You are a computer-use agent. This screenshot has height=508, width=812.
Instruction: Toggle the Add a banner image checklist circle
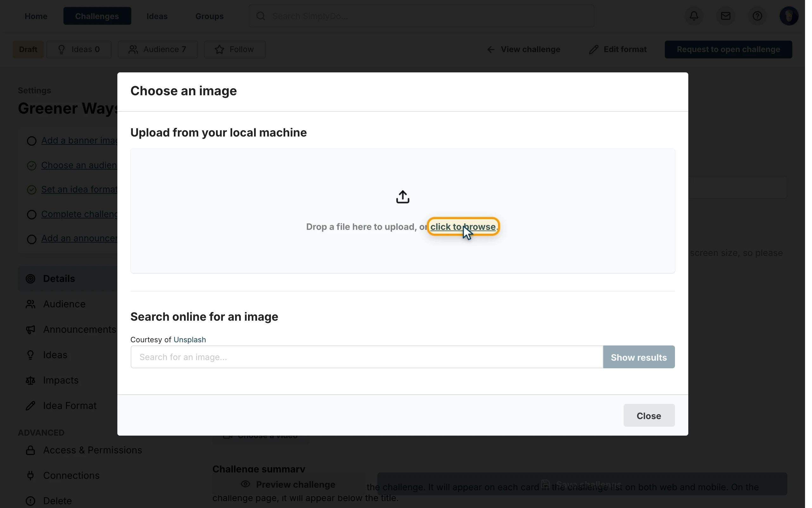pyautogui.click(x=31, y=141)
